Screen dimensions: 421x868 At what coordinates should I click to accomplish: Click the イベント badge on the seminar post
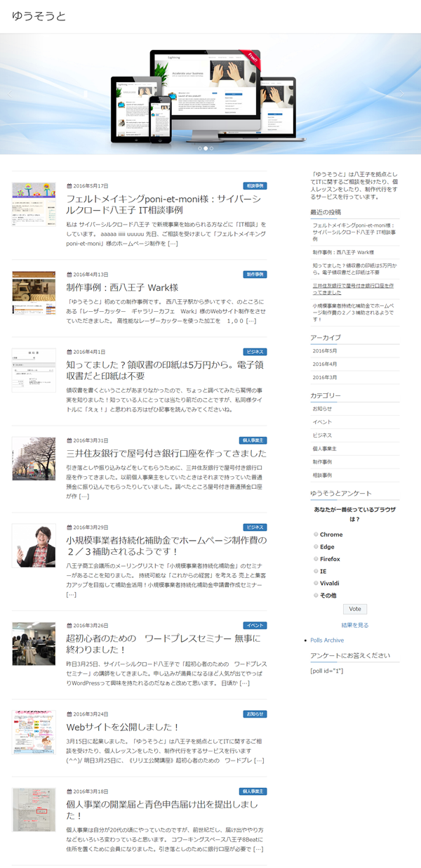(255, 626)
